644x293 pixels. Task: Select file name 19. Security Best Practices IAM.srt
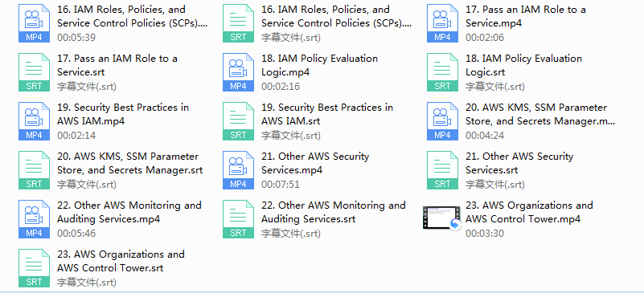click(327, 114)
